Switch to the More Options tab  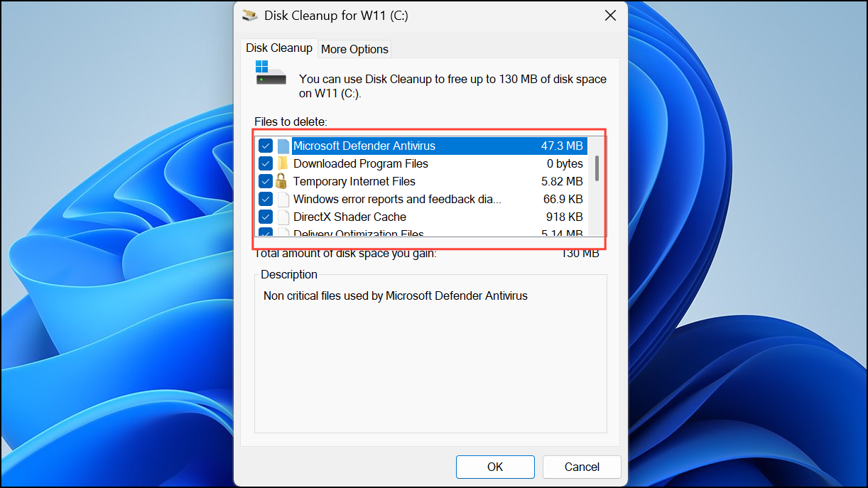pyautogui.click(x=354, y=49)
